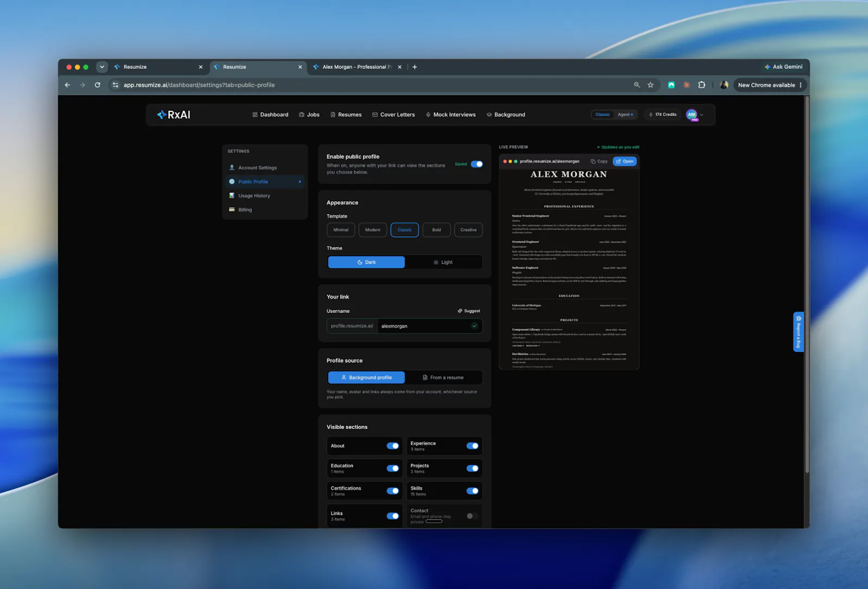Click the browser address bar URL
868x589 pixels.
(199, 85)
